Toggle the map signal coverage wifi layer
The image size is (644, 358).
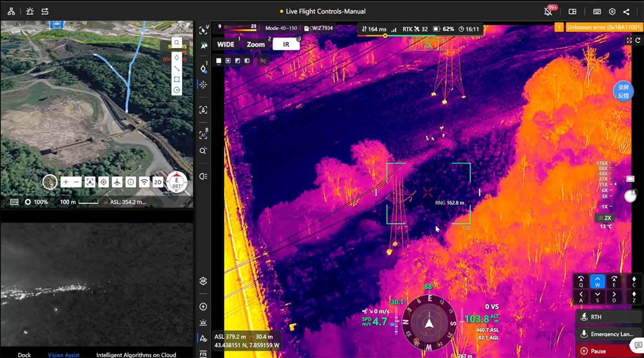[144, 182]
